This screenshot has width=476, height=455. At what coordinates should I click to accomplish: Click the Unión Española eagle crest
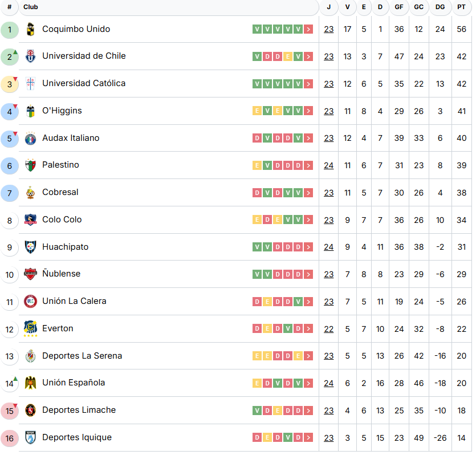[30, 383]
